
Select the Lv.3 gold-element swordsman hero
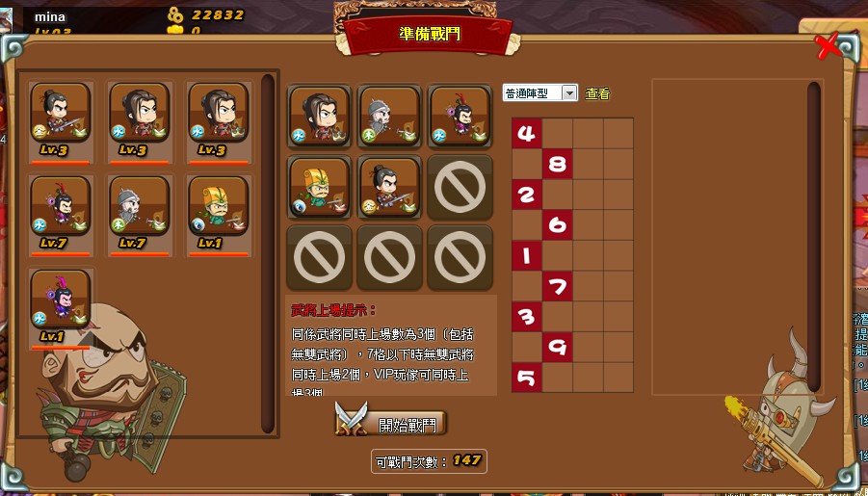(61, 113)
